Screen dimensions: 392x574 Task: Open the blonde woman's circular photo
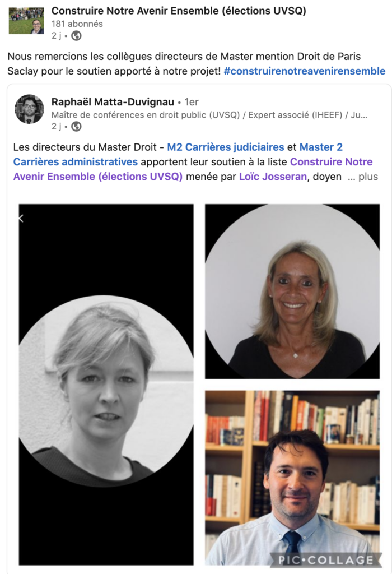pyautogui.click(x=292, y=291)
